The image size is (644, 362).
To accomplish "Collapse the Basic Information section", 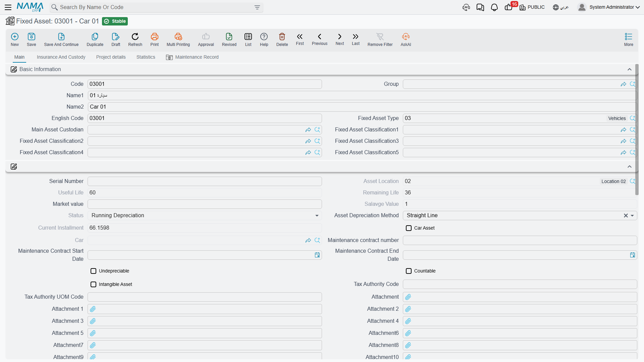I will 630,69.
